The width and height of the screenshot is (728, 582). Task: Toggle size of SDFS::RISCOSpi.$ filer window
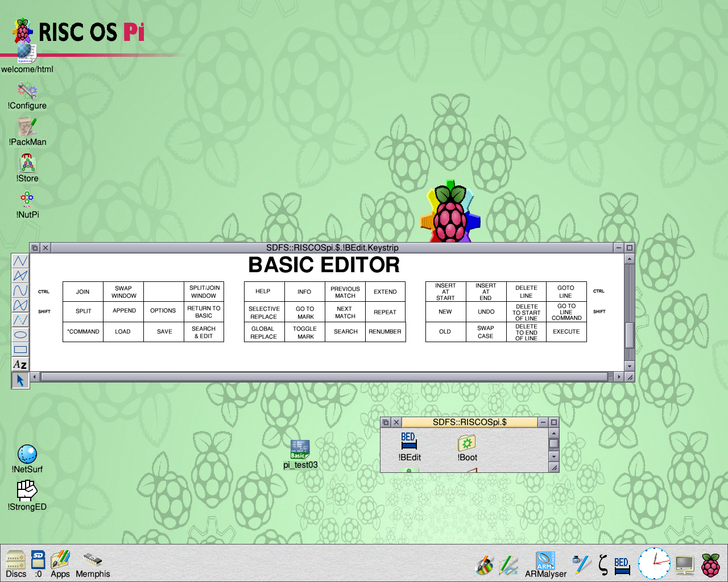click(554, 422)
